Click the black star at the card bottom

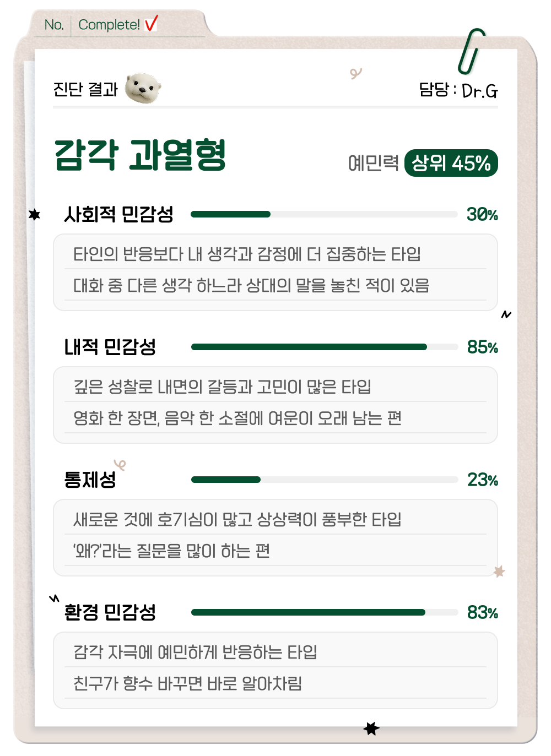[371, 728]
